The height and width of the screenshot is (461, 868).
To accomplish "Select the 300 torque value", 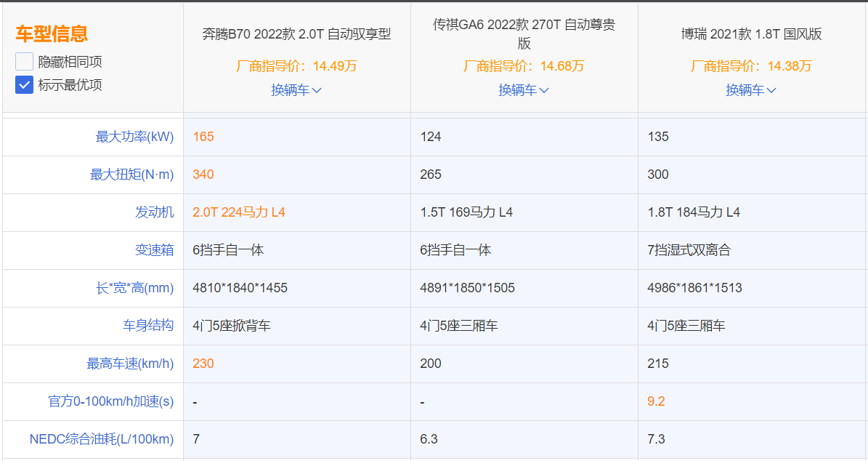I will (x=658, y=175).
